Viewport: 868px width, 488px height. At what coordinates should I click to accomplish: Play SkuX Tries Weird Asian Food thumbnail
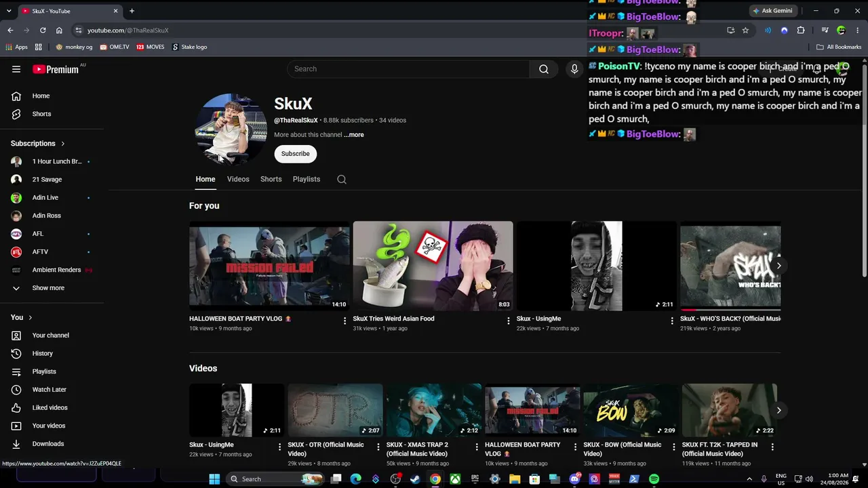433,266
